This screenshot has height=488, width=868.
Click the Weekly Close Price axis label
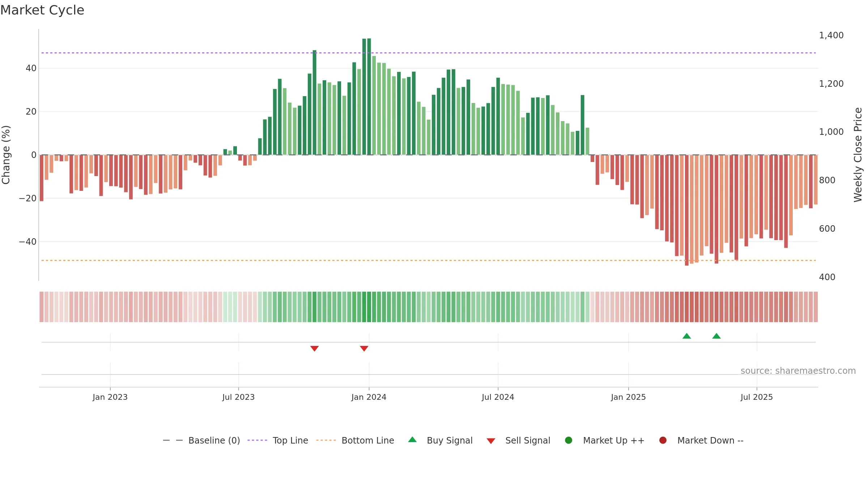coord(858,155)
